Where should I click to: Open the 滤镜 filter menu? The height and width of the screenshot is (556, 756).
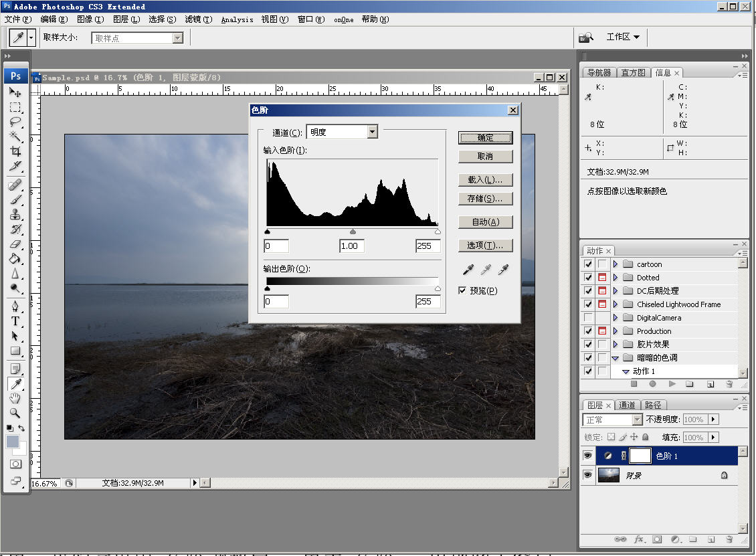(198, 19)
